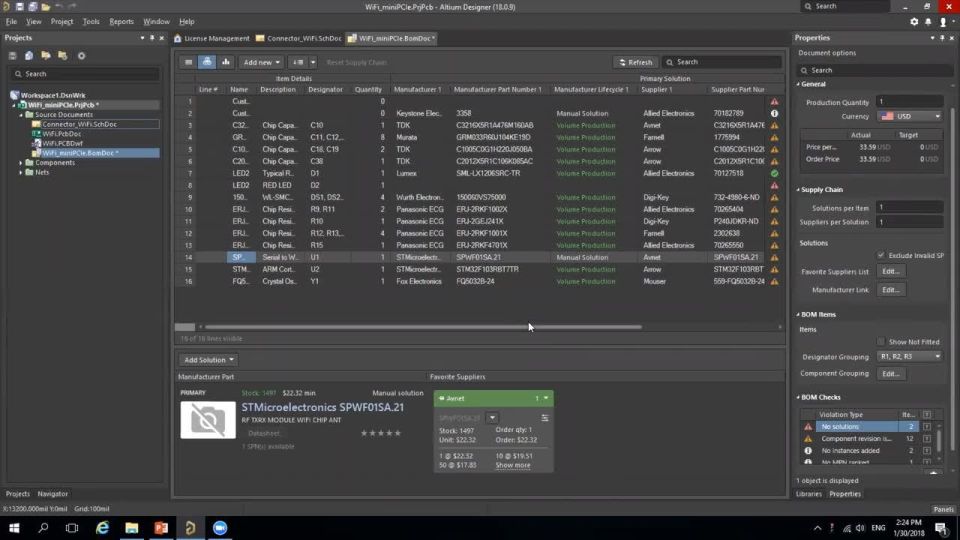This screenshot has height=540, width=960.
Task: Open the Reports menu
Action: [121, 21]
